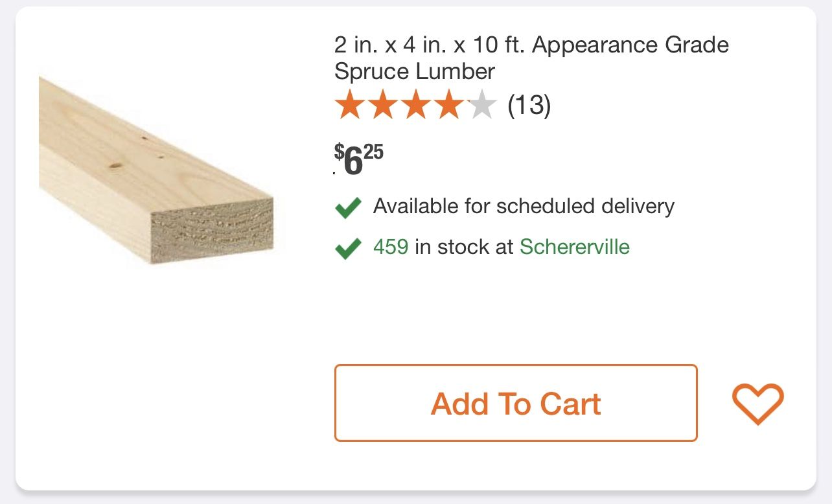This screenshot has height=504, width=832.
Task: Click the dollar sign in the price
Action: coord(339,152)
